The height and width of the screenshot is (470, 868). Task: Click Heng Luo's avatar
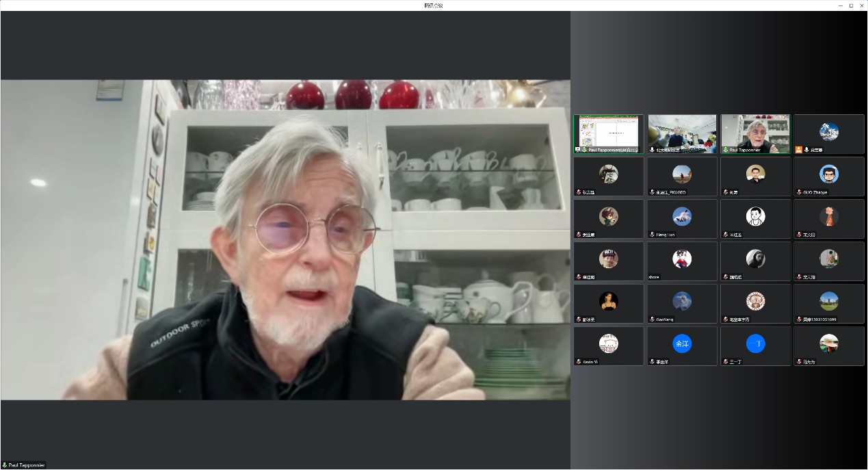click(x=681, y=216)
